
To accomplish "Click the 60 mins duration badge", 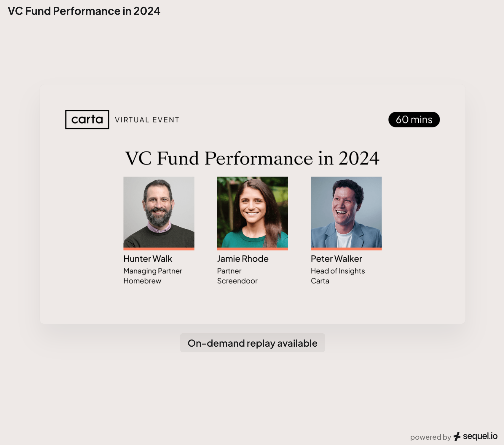I will click(x=414, y=120).
